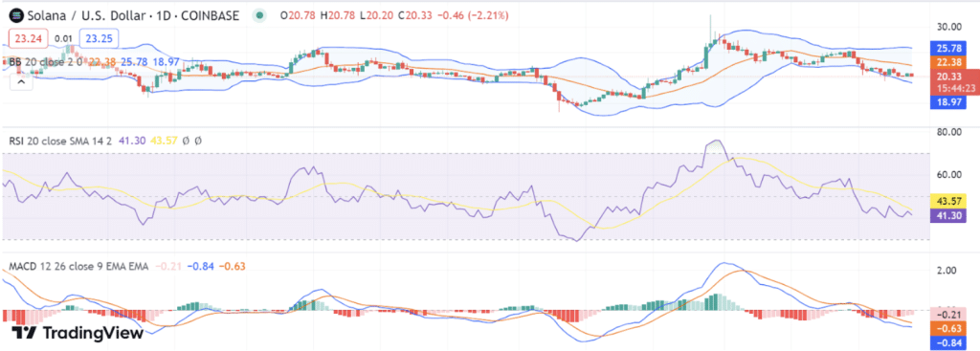Image resolution: width=980 pixels, height=351 pixels.
Task: Select the MACD 12 26 close 9 legend
Action: 78,267
